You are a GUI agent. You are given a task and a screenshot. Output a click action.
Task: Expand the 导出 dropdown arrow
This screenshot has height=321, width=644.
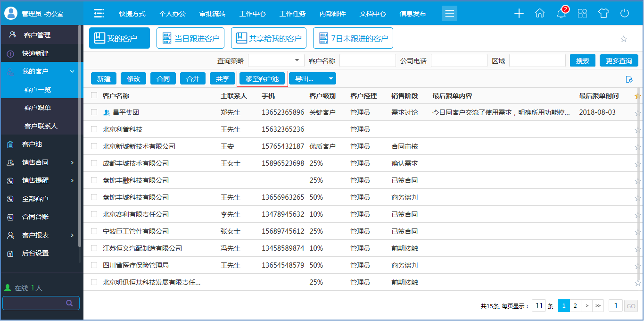[331, 79]
